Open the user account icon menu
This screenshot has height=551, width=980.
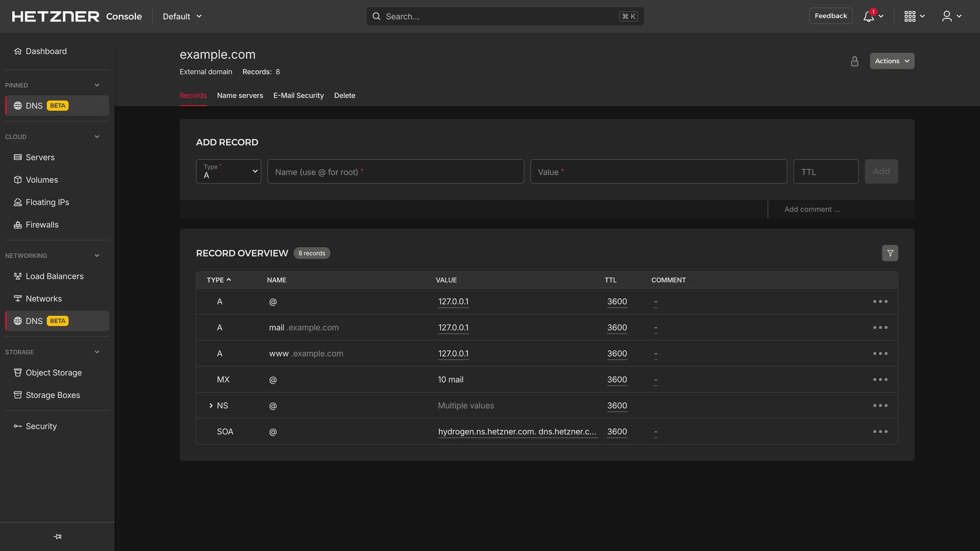pos(947,16)
